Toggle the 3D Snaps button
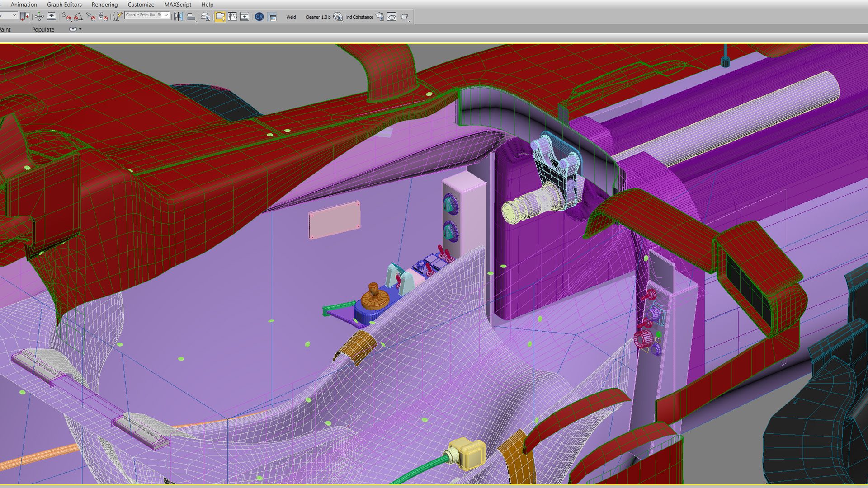868x488 pixels. click(x=66, y=17)
